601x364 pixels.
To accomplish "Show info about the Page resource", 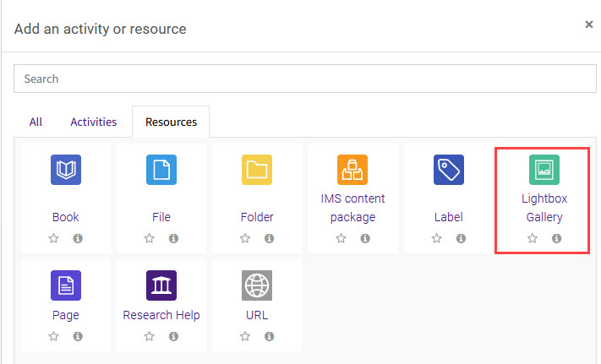I will 78,336.
